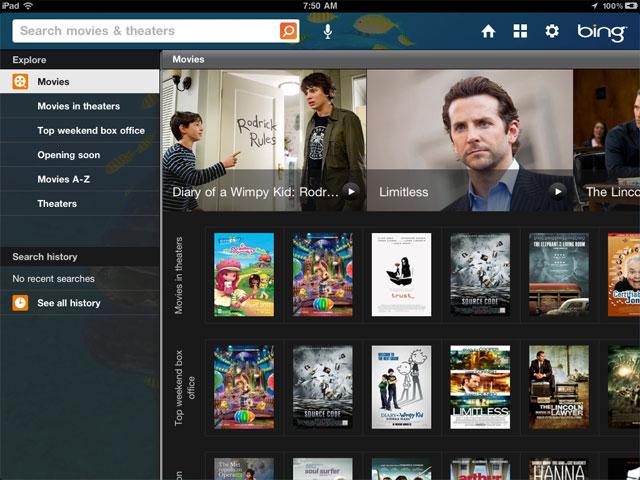640x480 pixels.
Task: Open Movies in theaters sidebar item
Action: tap(80, 106)
